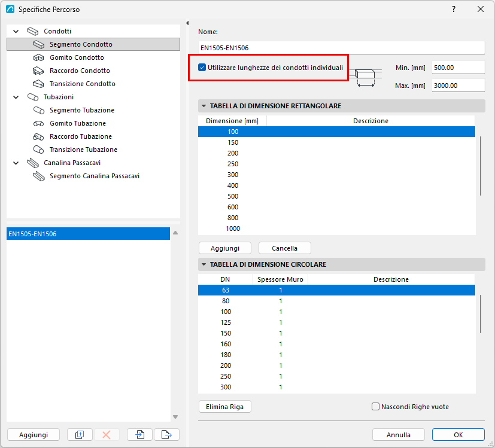The height and width of the screenshot is (448, 495).
Task: Collapse the Tubazioni tree group
Action: tap(16, 97)
